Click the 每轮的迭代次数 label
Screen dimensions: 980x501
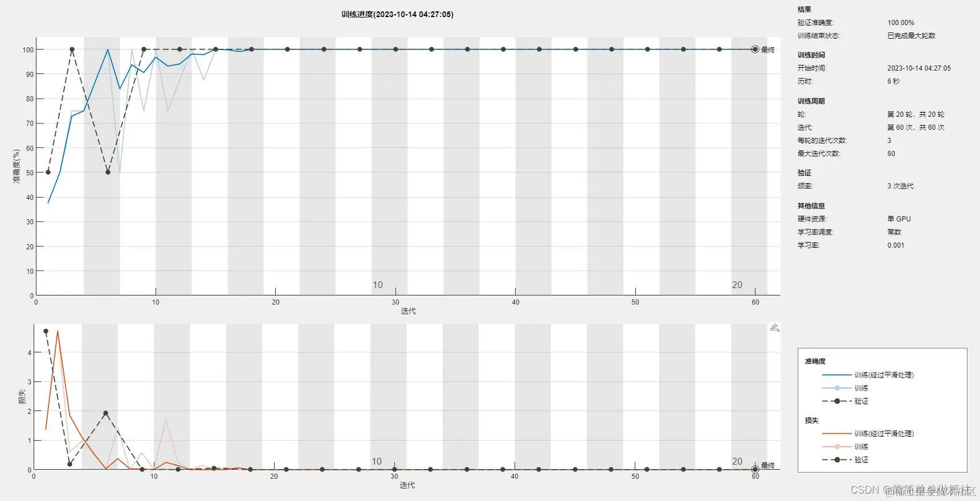(x=822, y=140)
